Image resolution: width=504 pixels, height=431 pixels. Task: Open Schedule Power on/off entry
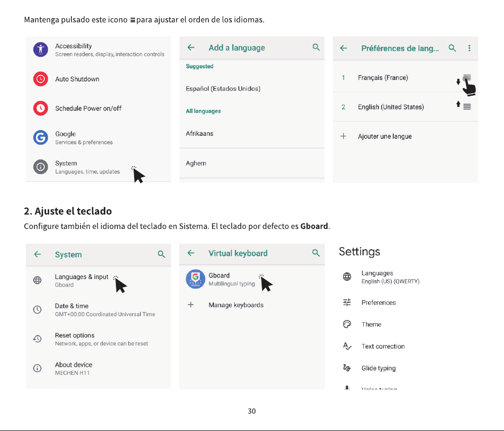click(x=98, y=108)
